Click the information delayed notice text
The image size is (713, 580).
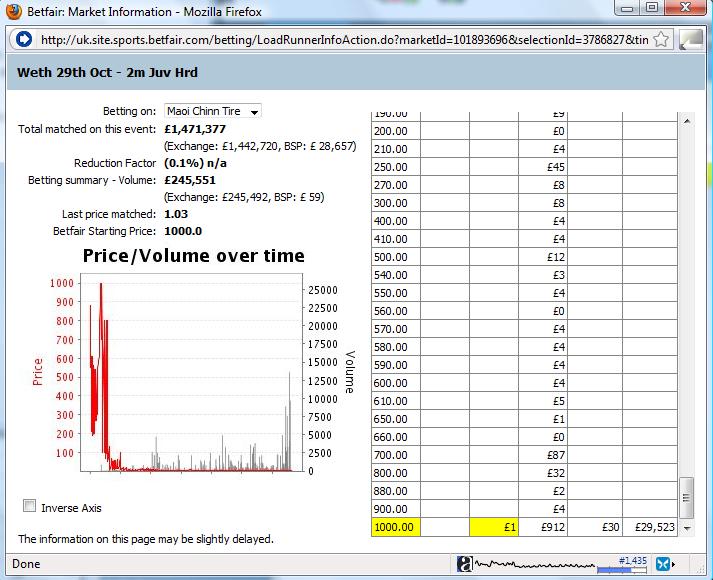[x=146, y=539]
